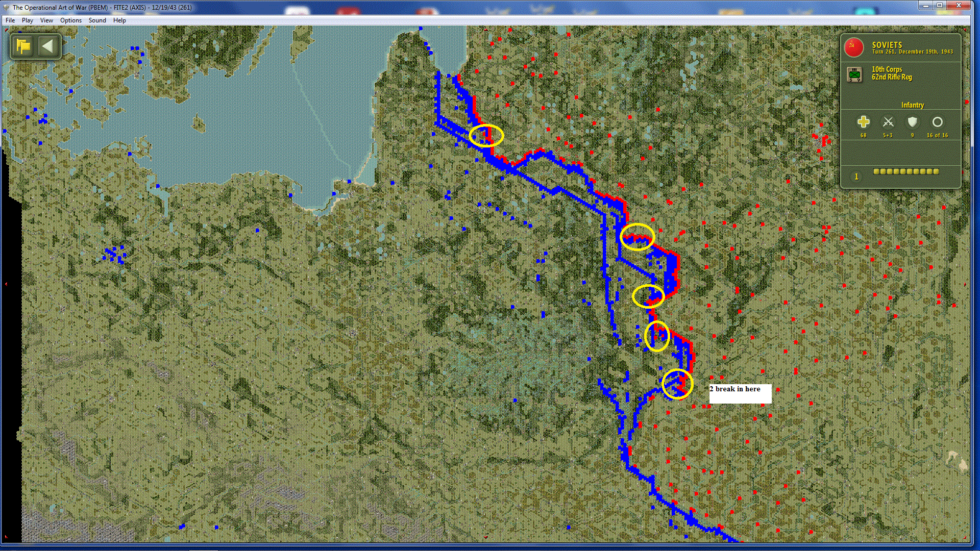Click the Soviet flag emblem in the panel

[854, 46]
